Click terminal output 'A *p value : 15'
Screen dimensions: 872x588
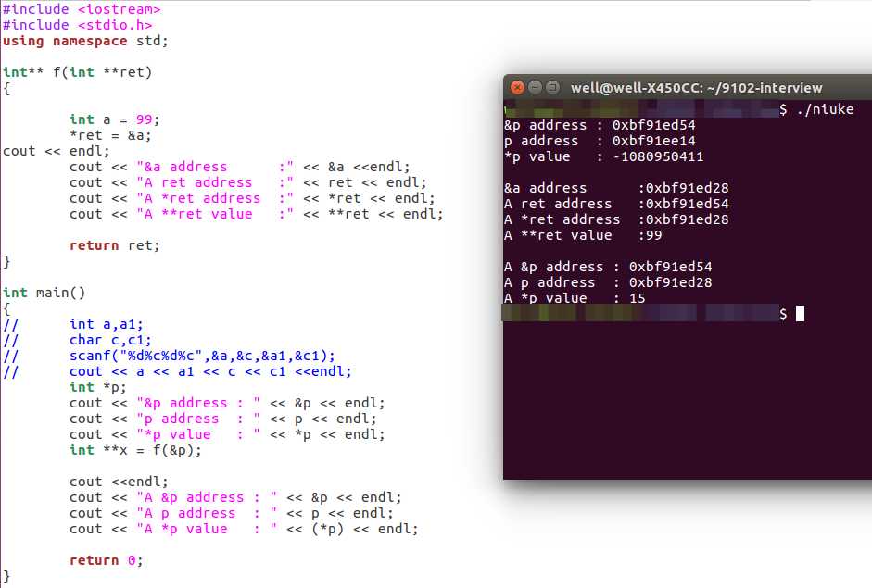(575, 298)
